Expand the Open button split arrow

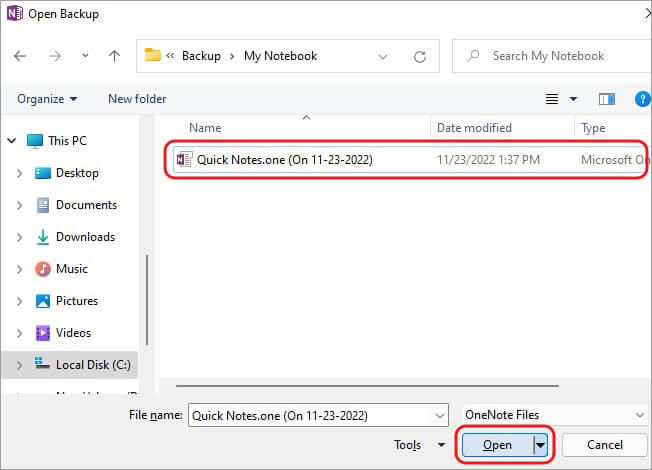[x=541, y=445]
